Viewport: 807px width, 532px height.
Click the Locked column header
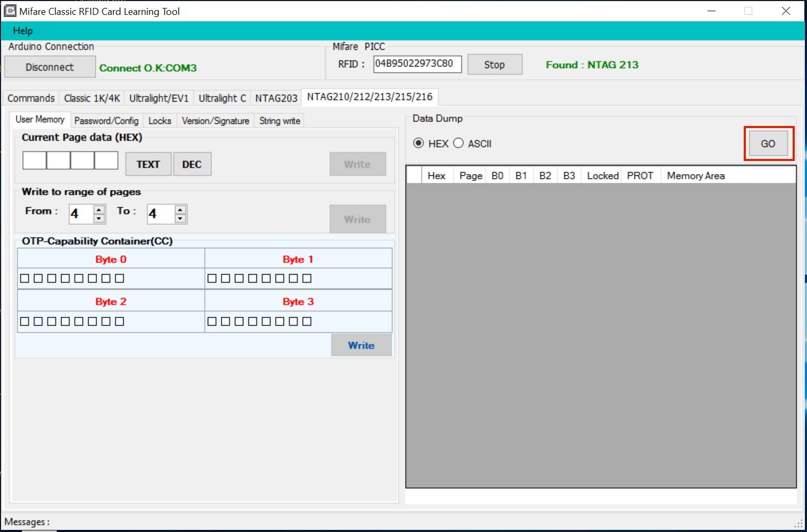[x=602, y=175]
